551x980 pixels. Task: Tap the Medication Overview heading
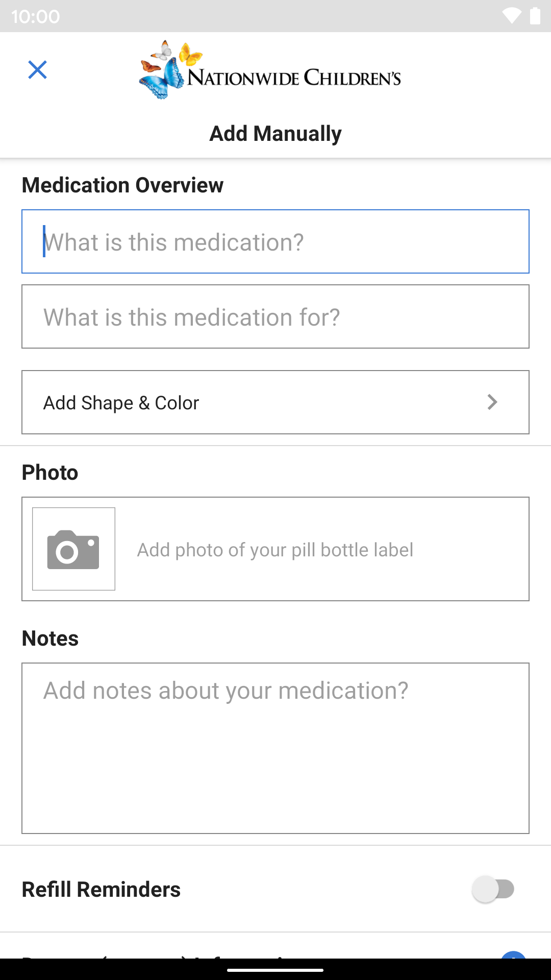click(122, 185)
